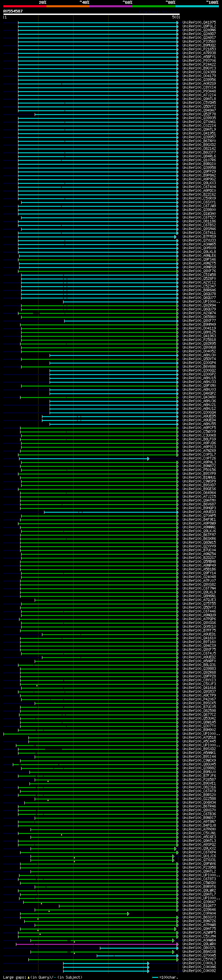Select the UniRef100_P93448 label
The height and width of the screenshot is (980, 222).
click(x=199, y=91)
